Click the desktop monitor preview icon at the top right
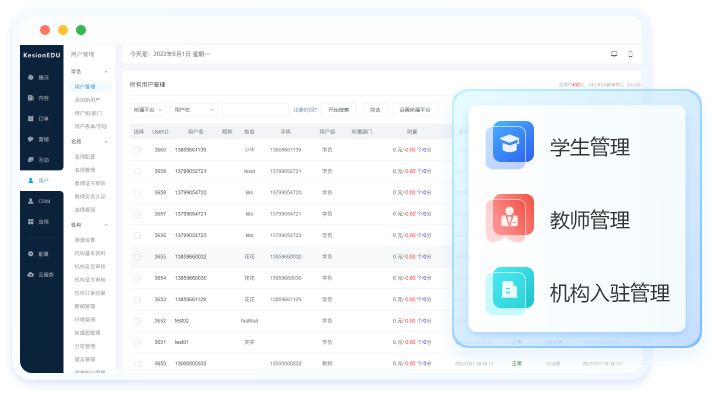 tap(614, 54)
